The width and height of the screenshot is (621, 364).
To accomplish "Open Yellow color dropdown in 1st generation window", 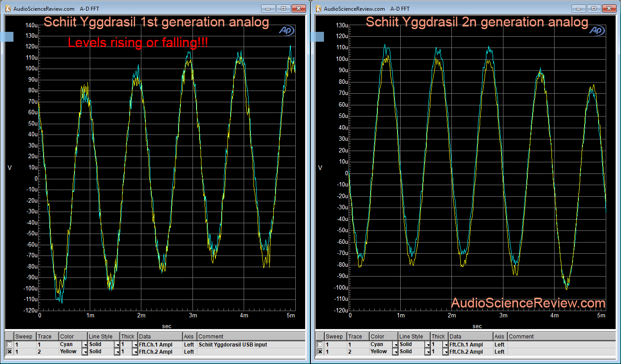I will [85, 352].
